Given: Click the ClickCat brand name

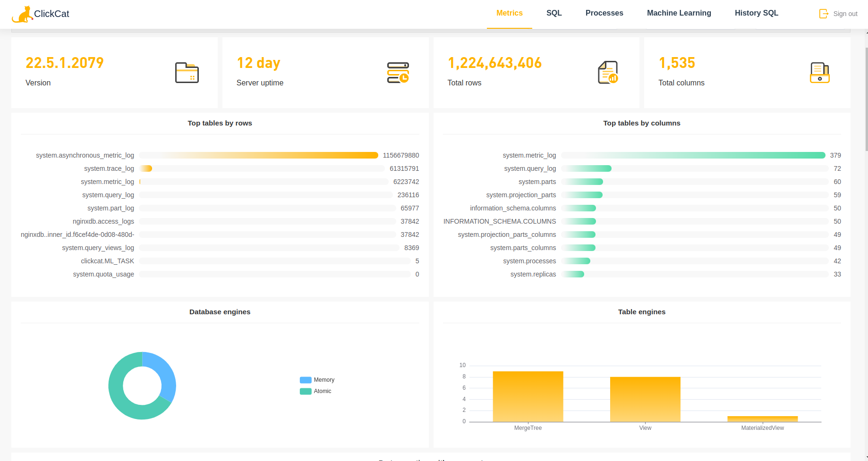Looking at the screenshot, I should pyautogui.click(x=51, y=14).
